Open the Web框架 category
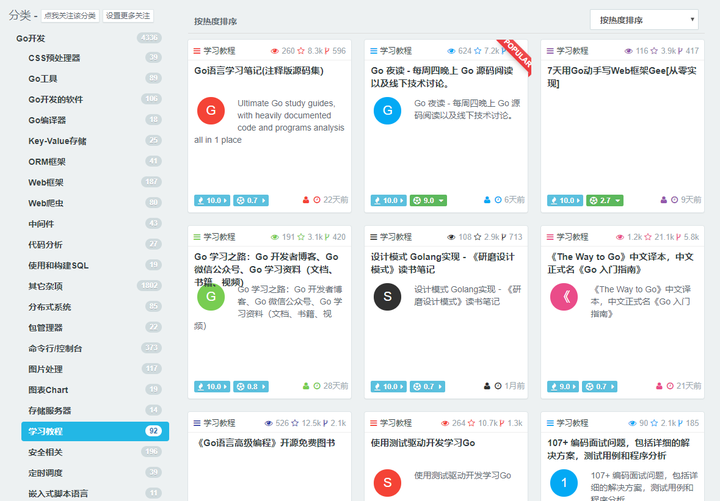This screenshot has height=501, width=720. point(46,182)
